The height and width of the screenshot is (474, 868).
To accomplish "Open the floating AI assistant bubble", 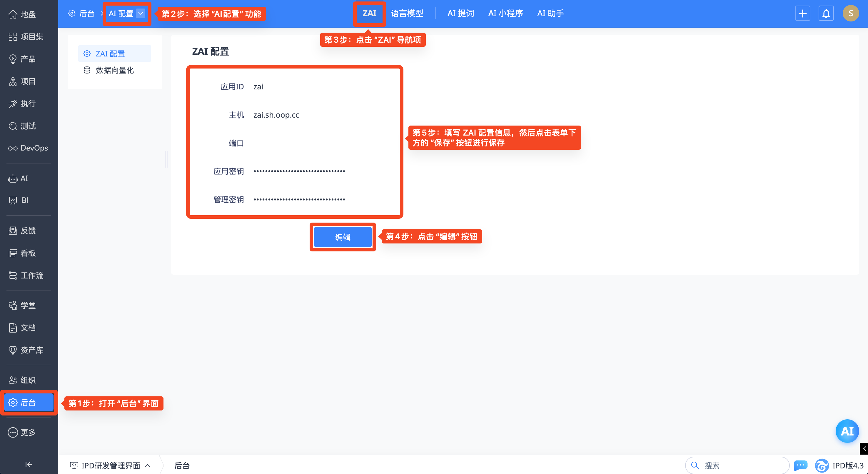I will [x=847, y=431].
